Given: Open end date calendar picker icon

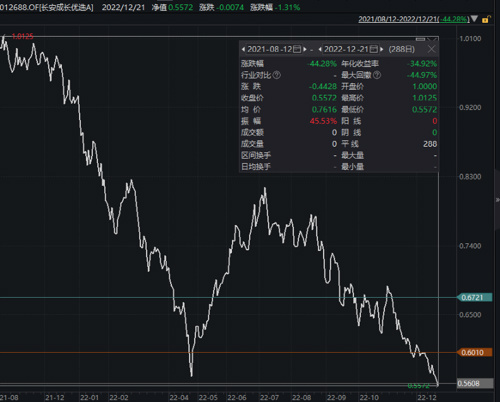Looking at the screenshot, I should [374, 49].
